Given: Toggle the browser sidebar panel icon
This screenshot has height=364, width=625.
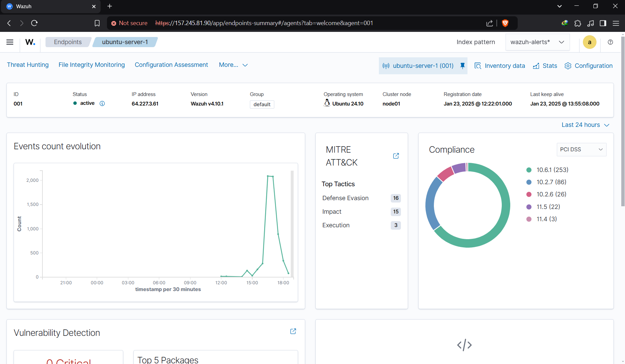Looking at the screenshot, I should click(603, 23).
